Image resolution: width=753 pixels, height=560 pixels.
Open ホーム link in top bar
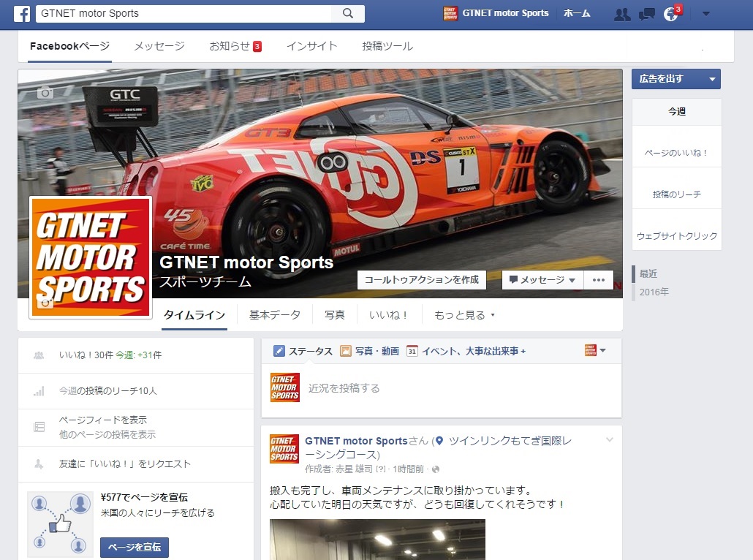577,13
